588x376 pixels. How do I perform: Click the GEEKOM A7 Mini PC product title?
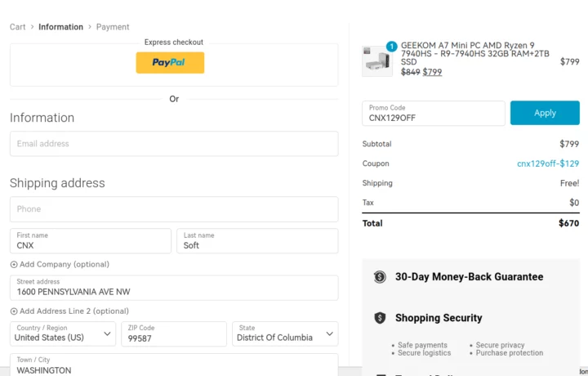click(x=474, y=54)
